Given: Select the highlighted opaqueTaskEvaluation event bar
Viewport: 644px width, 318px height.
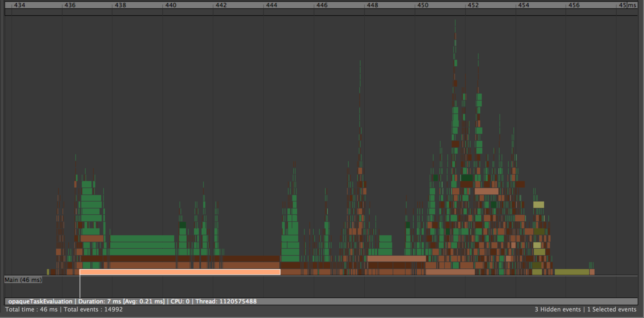Looking at the screenshot, I should pos(180,272).
